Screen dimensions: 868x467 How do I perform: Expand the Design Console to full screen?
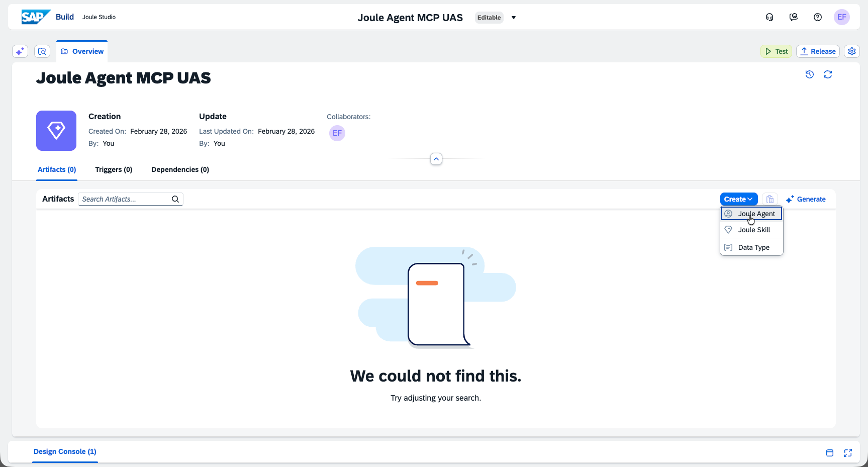[848, 453]
